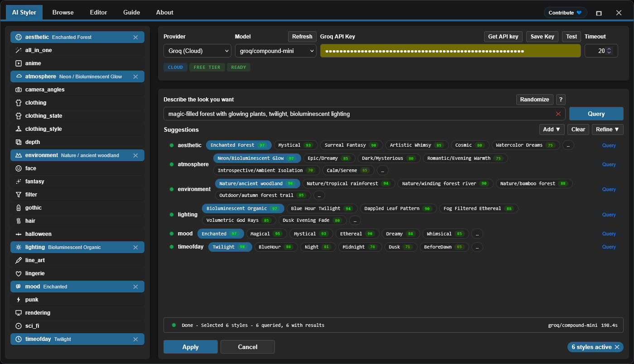Click the line_art pen icon
Viewport: 634px width, 364px height.
[19, 260]
